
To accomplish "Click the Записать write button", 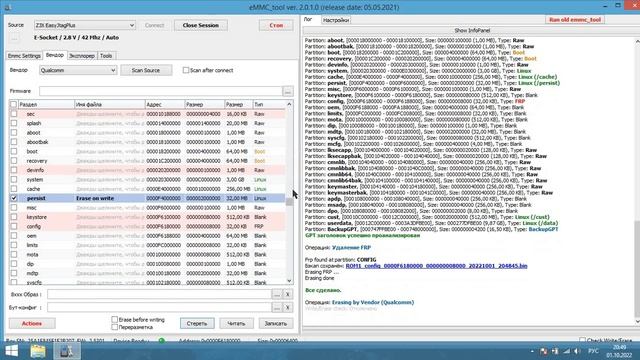I will [276, 323].
